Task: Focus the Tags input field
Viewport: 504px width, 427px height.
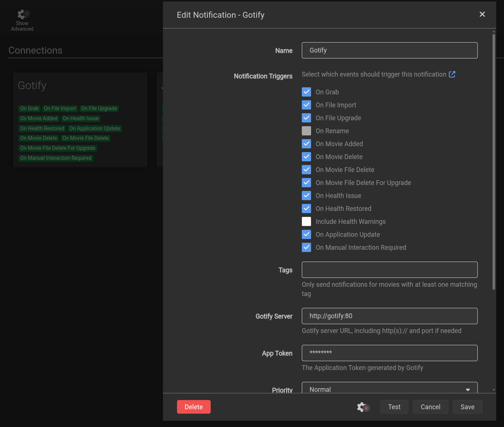Action: 389,270
